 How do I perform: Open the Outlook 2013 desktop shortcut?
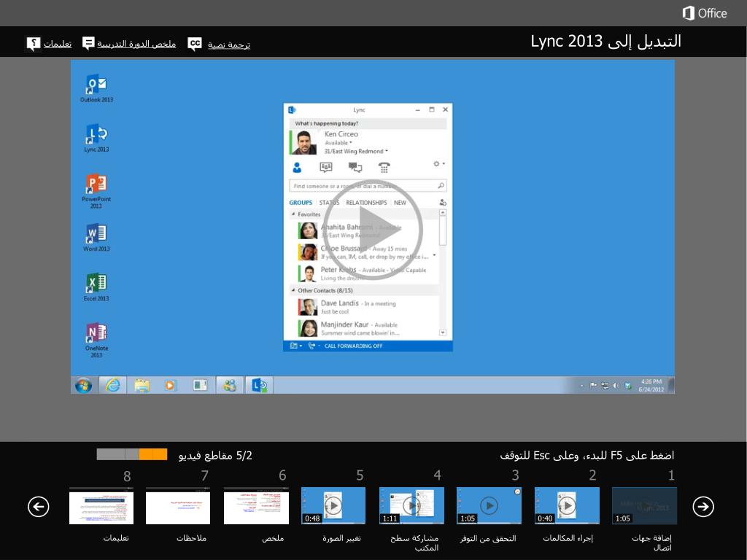(x=96, y=88)
